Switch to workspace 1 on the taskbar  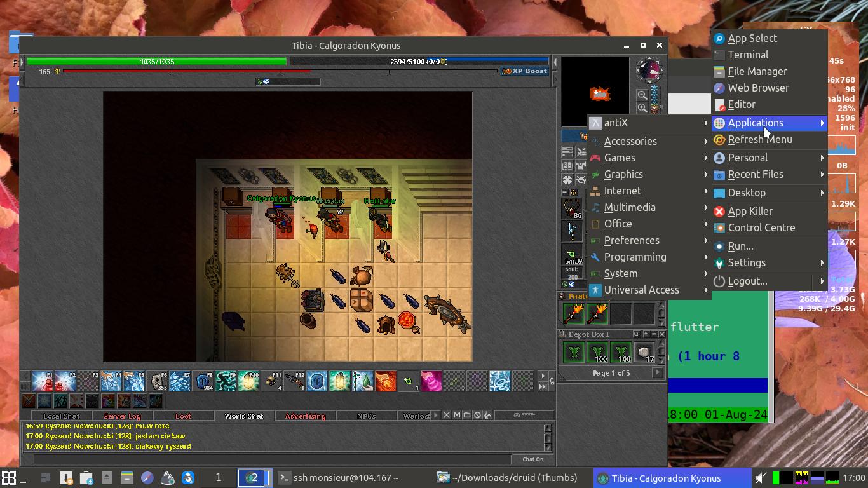[x=219, y=478]
